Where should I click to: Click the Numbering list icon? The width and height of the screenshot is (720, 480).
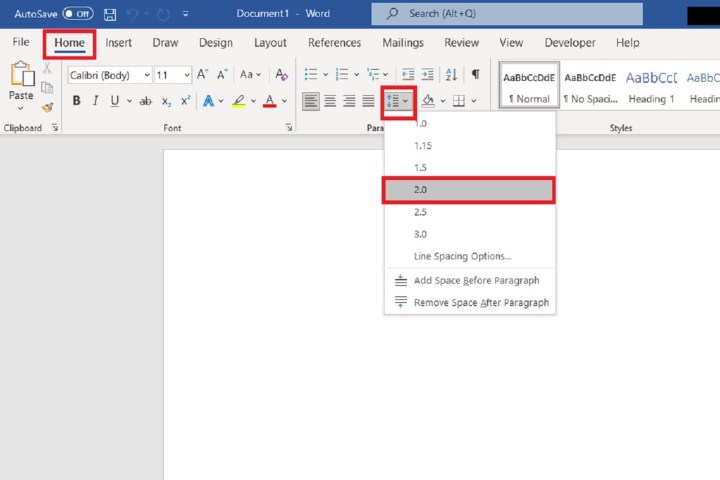click(342, 74)
